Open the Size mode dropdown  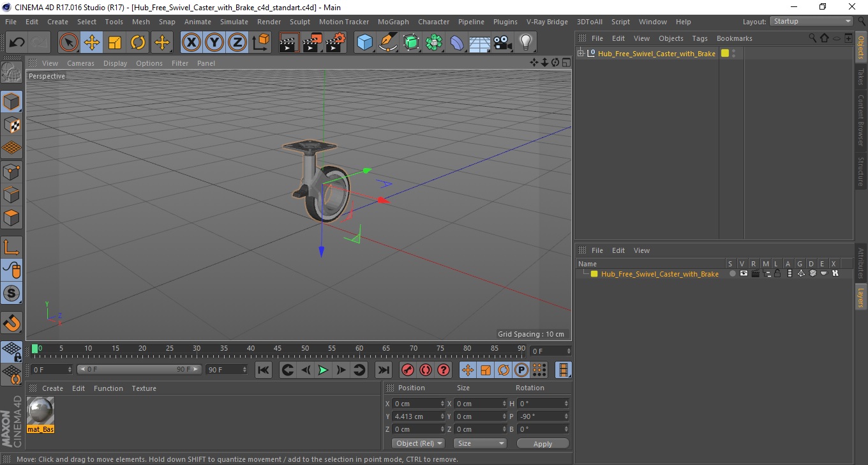pyautogui.click(x=481, y=443)
